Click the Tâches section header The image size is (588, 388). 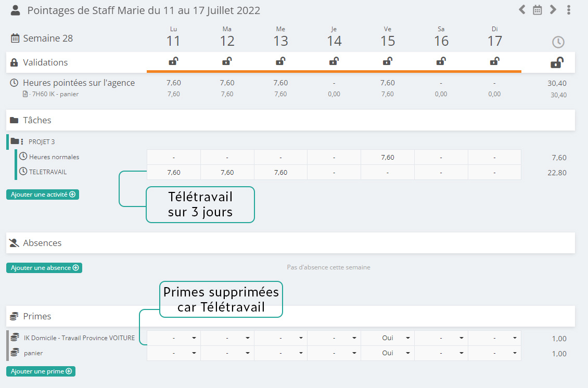[37, 120]
